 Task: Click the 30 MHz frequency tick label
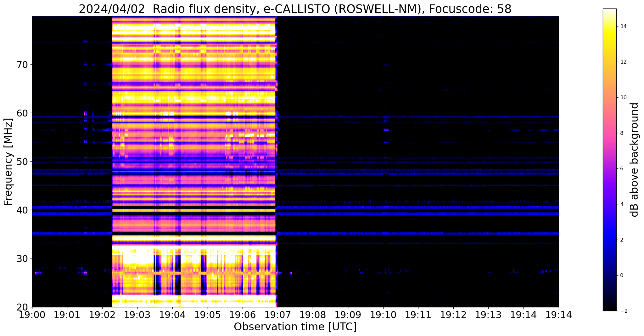click(x=22, y=259)
